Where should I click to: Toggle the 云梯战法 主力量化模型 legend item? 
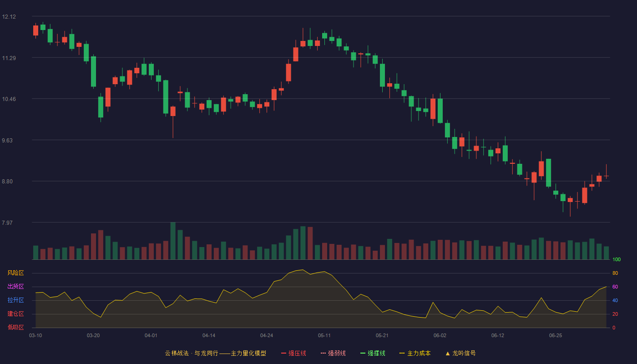coord(215,353)
